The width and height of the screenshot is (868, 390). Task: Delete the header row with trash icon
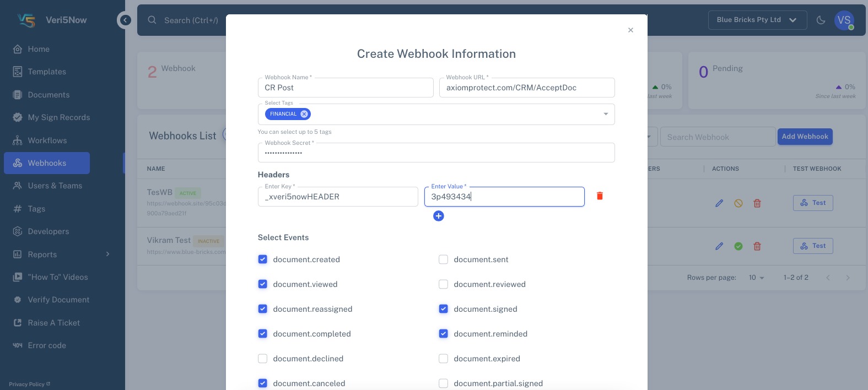tap(600, 196)
